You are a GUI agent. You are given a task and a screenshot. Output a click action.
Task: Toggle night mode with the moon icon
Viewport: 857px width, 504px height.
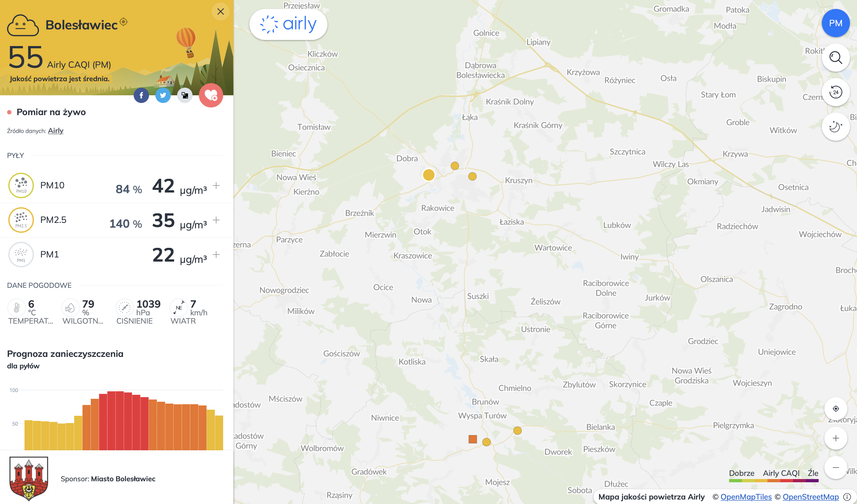pos(836,127)
